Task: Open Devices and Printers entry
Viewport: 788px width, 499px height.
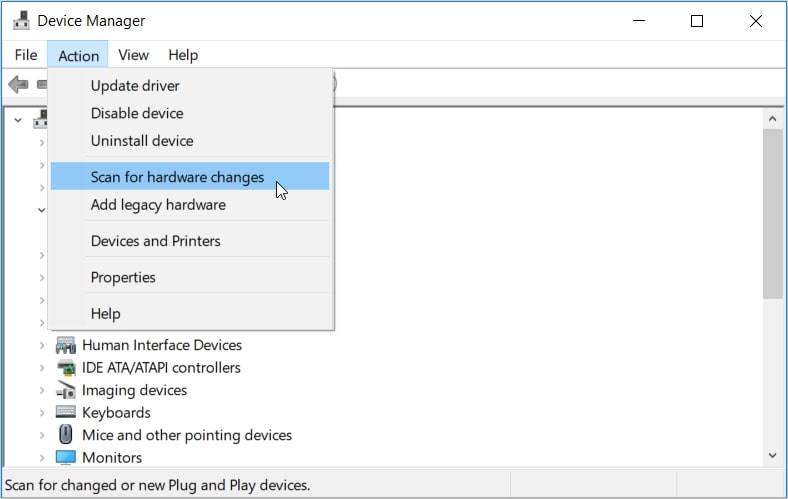Action: [155, 241]
